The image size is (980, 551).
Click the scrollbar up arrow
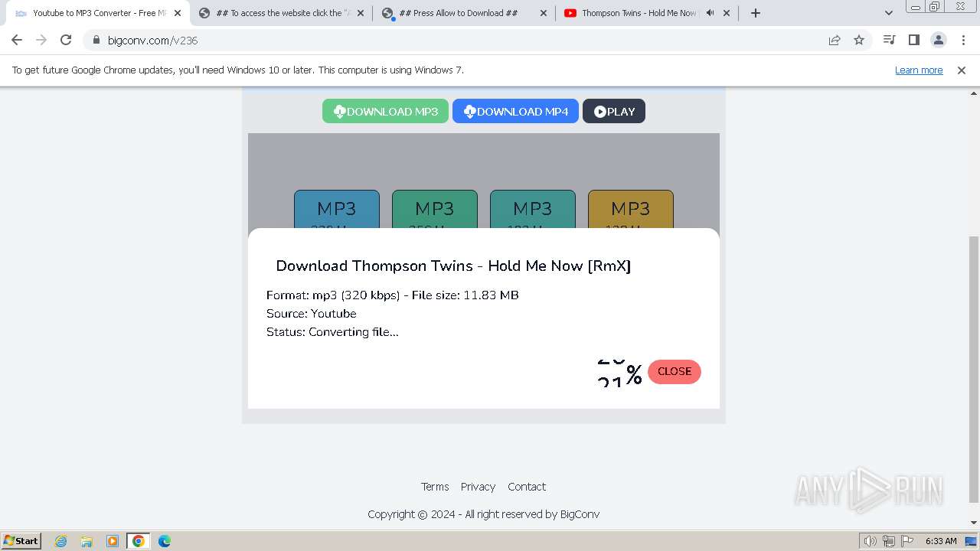pyautogui.click(x=974, y=93)
